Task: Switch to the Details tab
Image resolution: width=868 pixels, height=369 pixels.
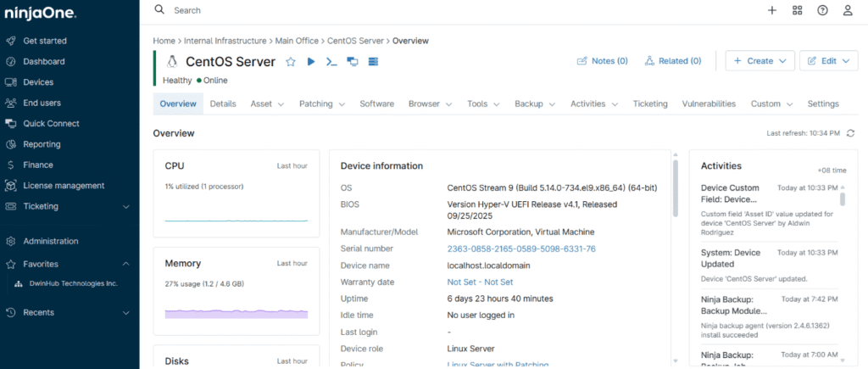Action: tap(223, 103)
